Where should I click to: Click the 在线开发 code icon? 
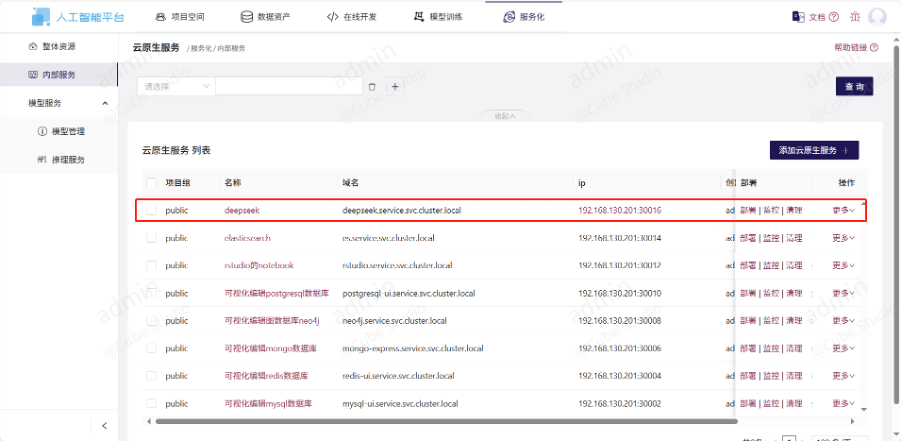[332, 17]
